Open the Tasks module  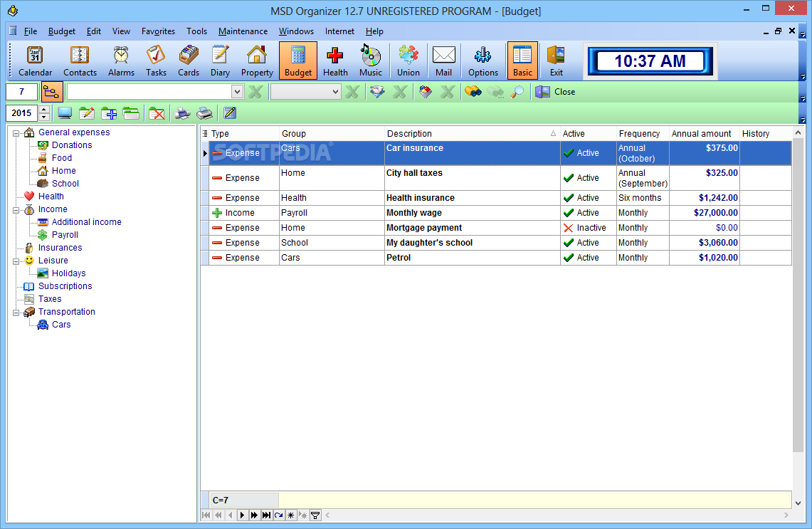coord(156,61)
